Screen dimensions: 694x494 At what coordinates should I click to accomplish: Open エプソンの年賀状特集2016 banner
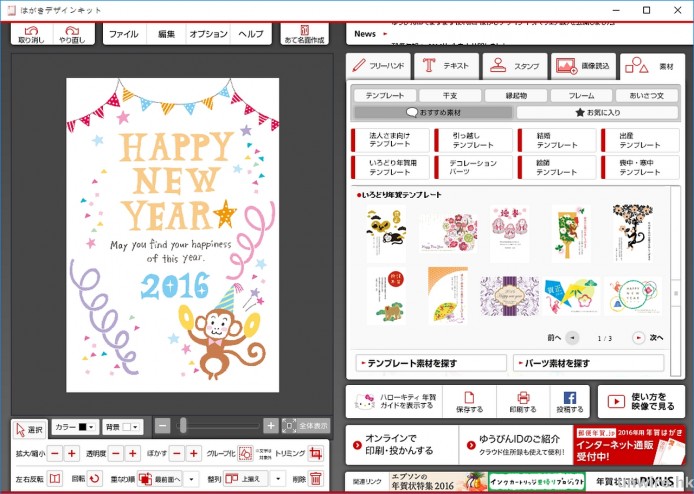coord(438,482)
